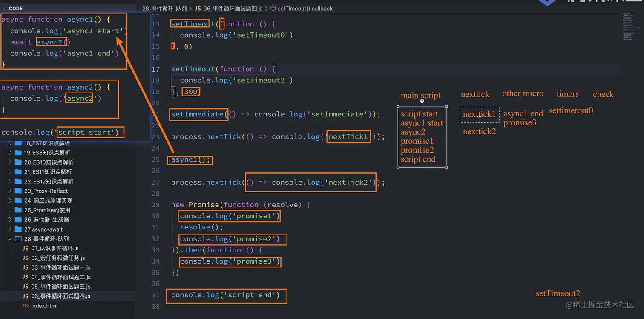644x319 pixels.
Task: Expand the 25_Promise的使用 chevron
Action: point(11,210)
